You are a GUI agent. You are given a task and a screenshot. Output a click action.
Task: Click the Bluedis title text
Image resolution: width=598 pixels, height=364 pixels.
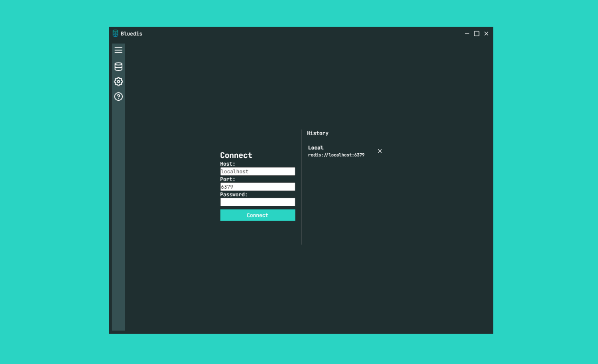click(132, 34)
